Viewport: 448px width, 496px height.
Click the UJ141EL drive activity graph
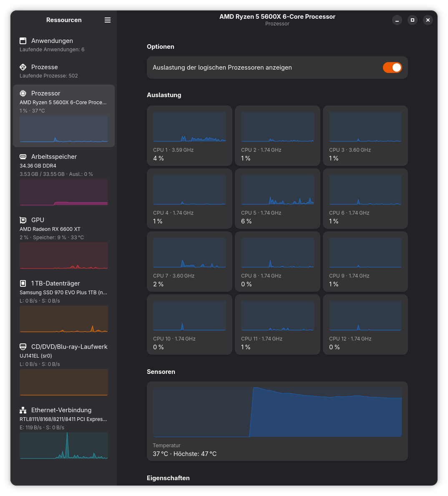click(x=64, y=382)
